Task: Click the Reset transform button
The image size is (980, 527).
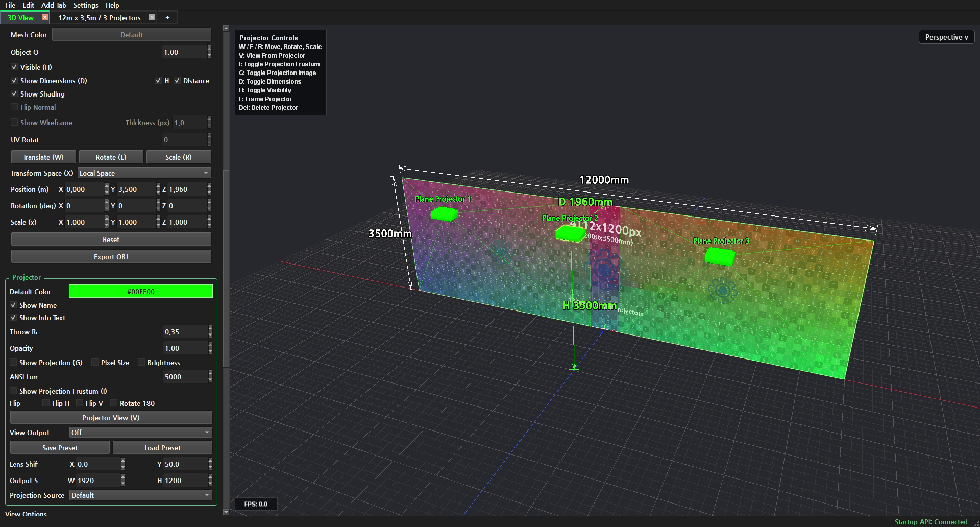Action: tap(111, 239)
